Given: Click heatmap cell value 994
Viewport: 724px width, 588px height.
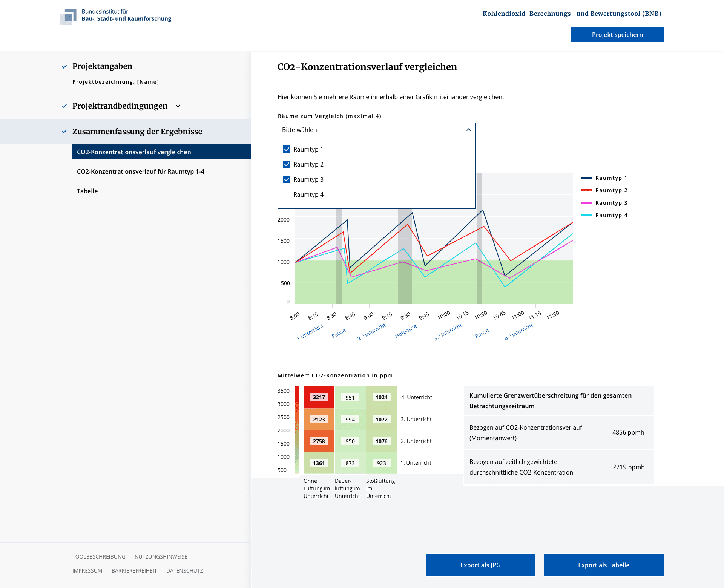Looking at the screenshot, I should (x=350, y=420).
